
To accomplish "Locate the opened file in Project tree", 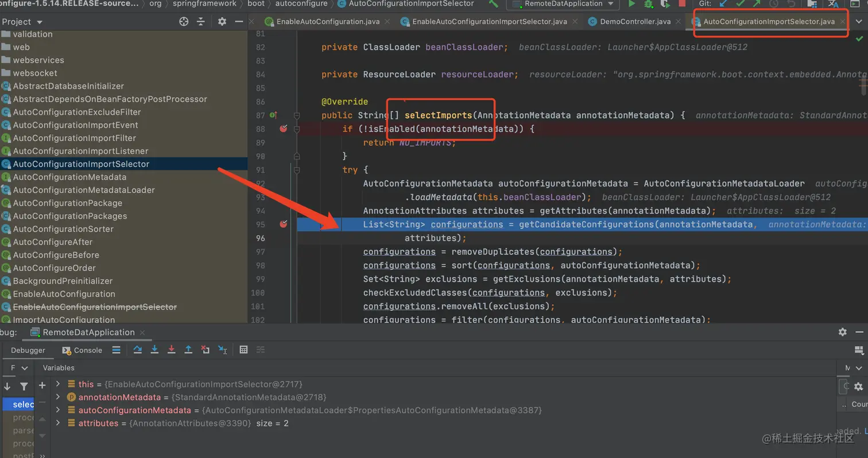I will click(x=184, y=22).
